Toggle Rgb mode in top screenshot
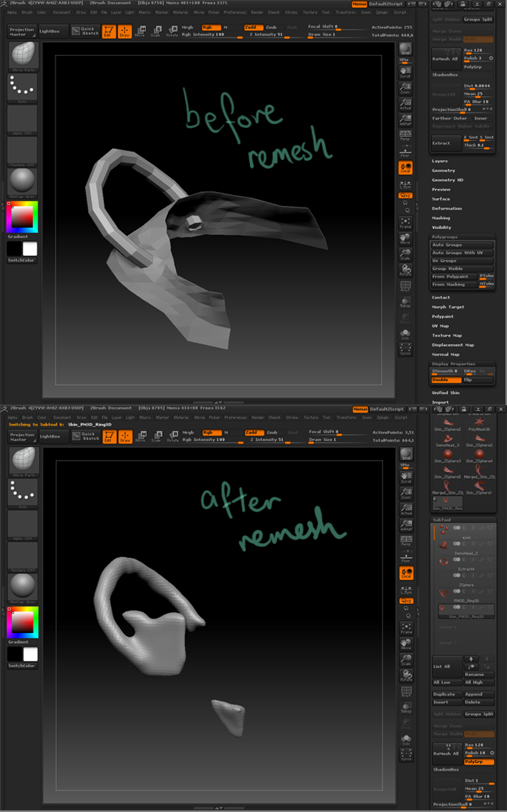This screenshot has width=507, height=812. coord(212,28)
